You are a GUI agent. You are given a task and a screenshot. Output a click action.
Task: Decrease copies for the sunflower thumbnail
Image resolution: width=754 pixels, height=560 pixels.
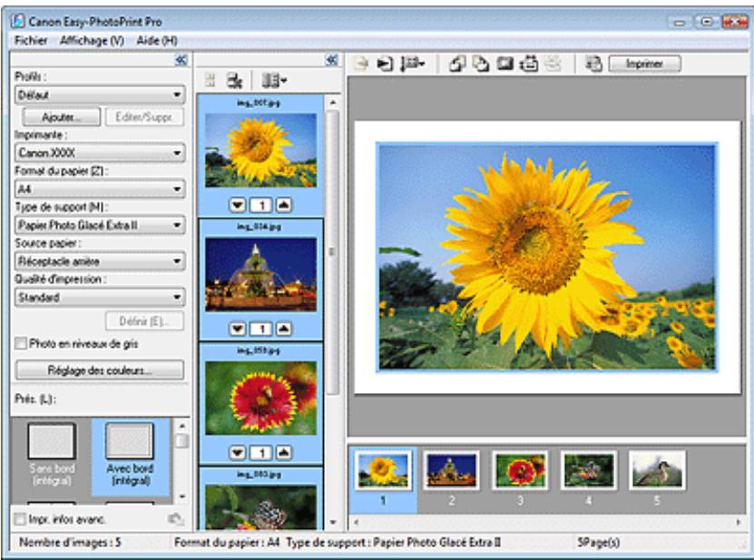pyautogui.click(x=237, y=205)
